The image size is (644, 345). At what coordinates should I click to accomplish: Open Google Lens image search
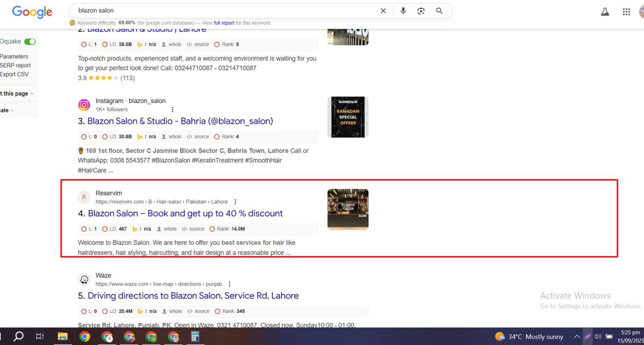[421, 11]
